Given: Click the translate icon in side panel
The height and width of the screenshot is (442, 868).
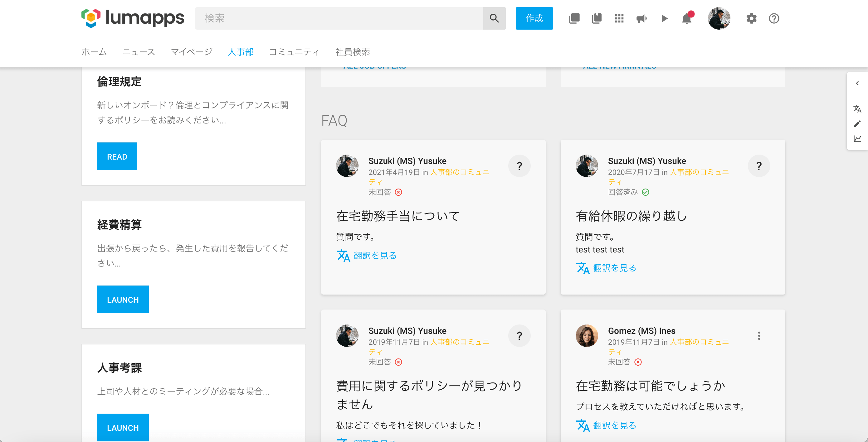Looking at the screenshot, I should pos(857,109).
